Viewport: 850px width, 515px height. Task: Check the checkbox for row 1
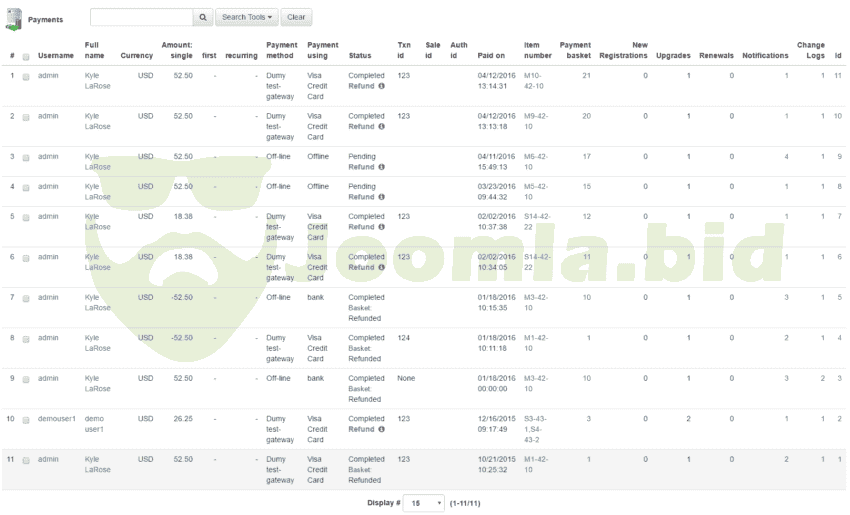click(x=26, y=76)
